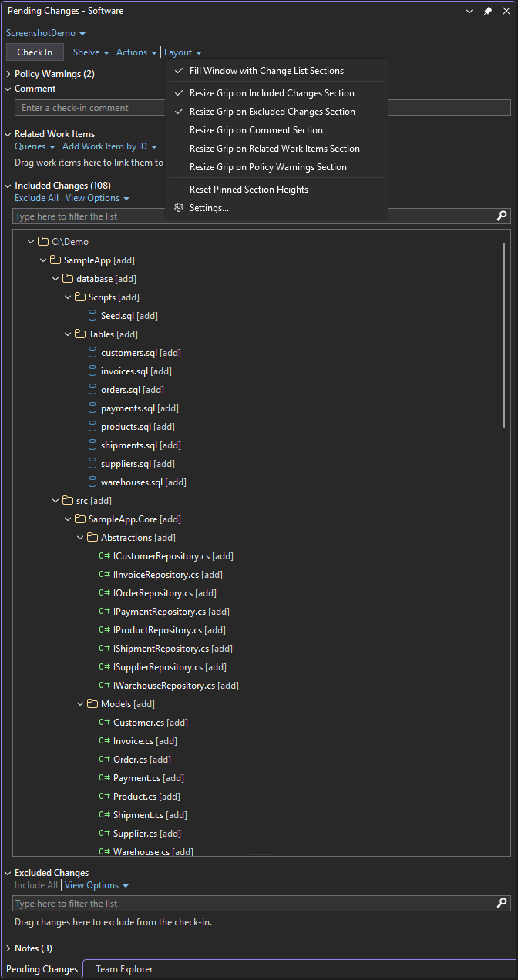Image resolution: width=518 pixels, height=980 pixels.
Task: Click the Models folder icon
Action: 92,704
